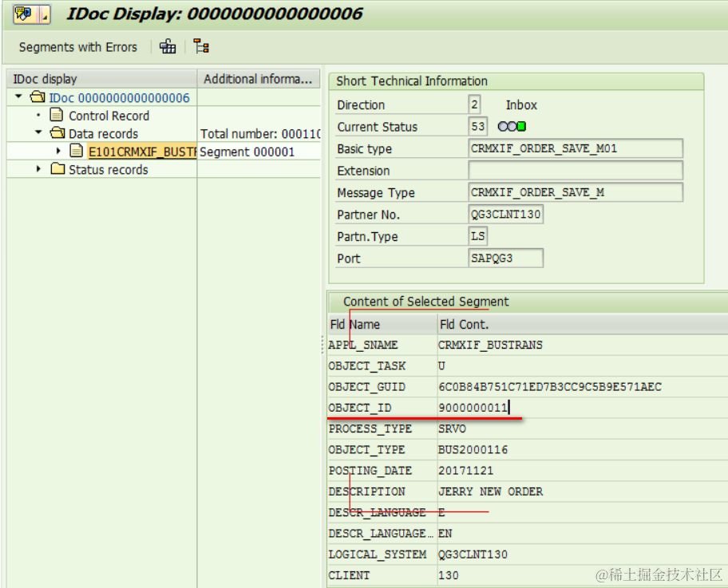Select the CRMXIF_BUSTRANS content cell
This screenshot has height=588, width=728.
click(x=583, y=345)
